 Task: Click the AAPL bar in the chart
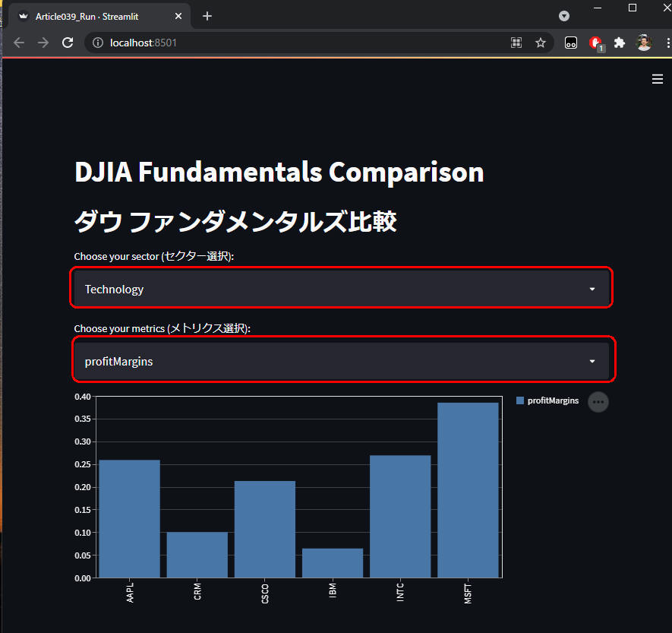pyautogui.click(x=129, y=518)
